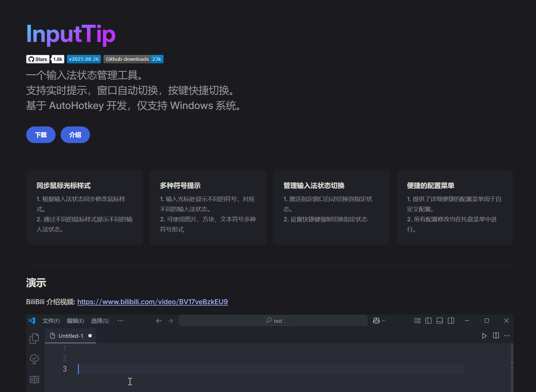This screenshot has height=392, width=536.
Task: Click the open book icon in VS Code sidebar
Action: click(34, 380)
